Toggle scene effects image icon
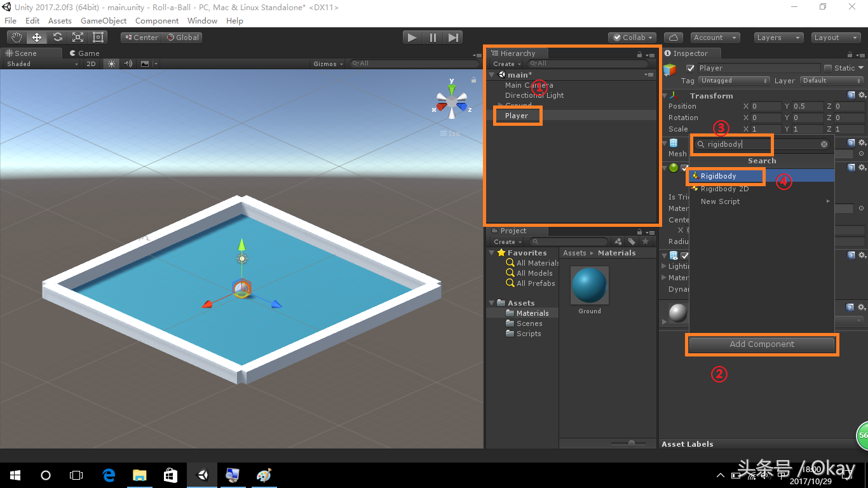This screenshot has height=488, width=868. click(x=145, y=64)
